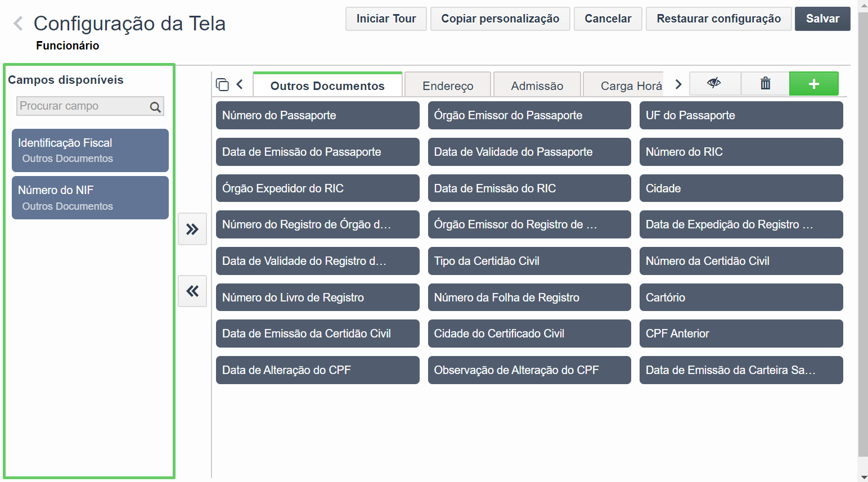Select Número da Certidão Civil
This screenshot has width=868, height=482.
pyautogui.click(x=741, y=261)
